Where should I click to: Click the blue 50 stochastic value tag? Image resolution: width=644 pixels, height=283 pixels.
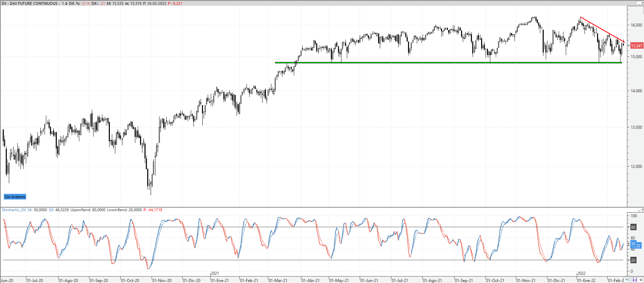[633, 244]
